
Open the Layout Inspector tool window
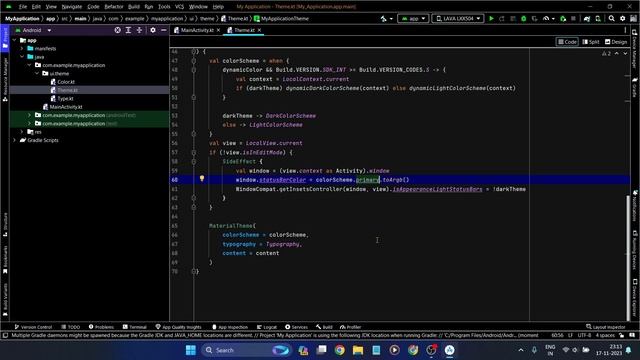606,327
